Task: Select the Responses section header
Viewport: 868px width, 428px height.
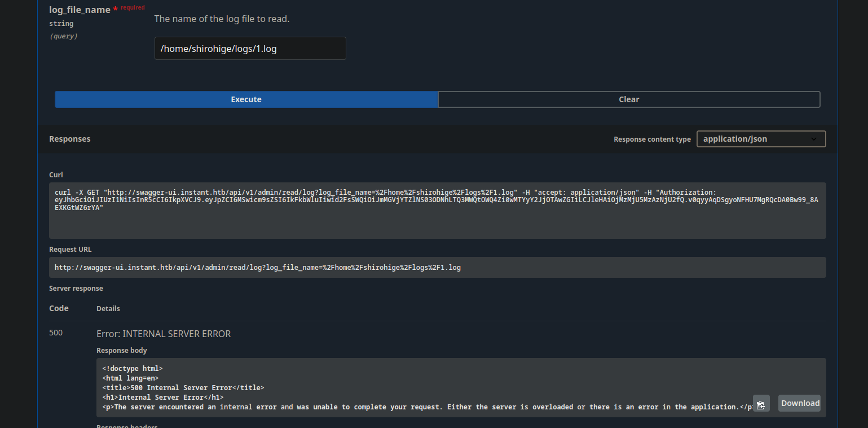Action: tap(69, 139)
